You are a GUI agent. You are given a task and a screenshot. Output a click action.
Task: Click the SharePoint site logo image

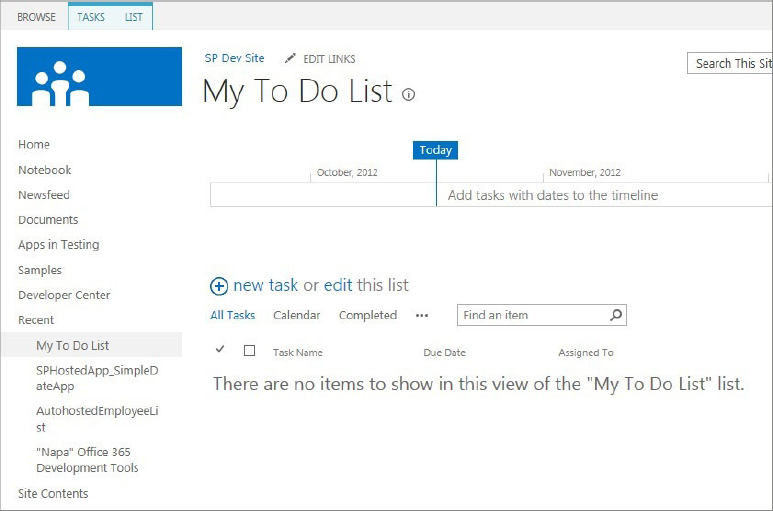pyautogui.click(x=99, y=76)
